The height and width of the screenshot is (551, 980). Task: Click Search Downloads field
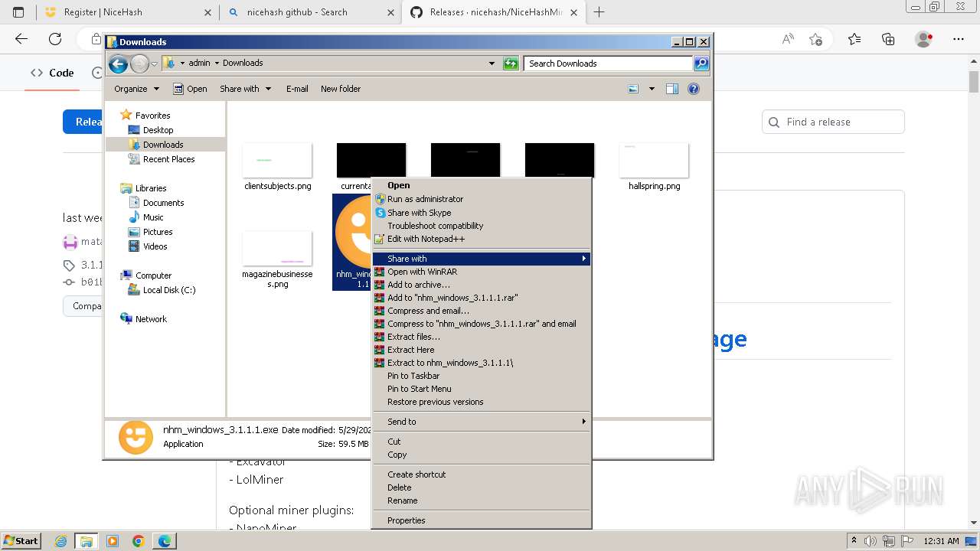(609, 64)
